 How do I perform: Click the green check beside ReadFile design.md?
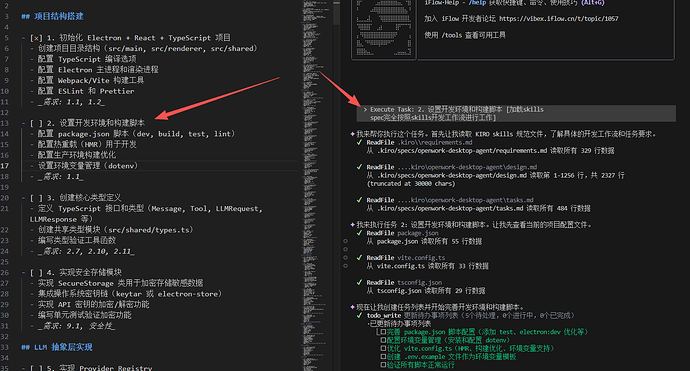click(x=360, y=167)
